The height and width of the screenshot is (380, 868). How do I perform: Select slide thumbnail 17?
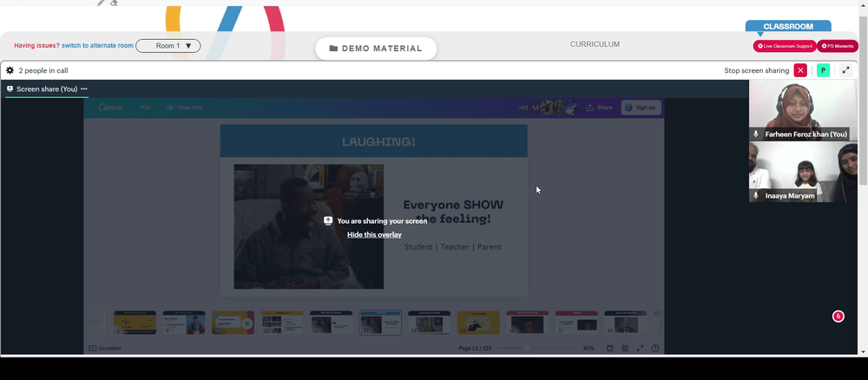(576, 323)
